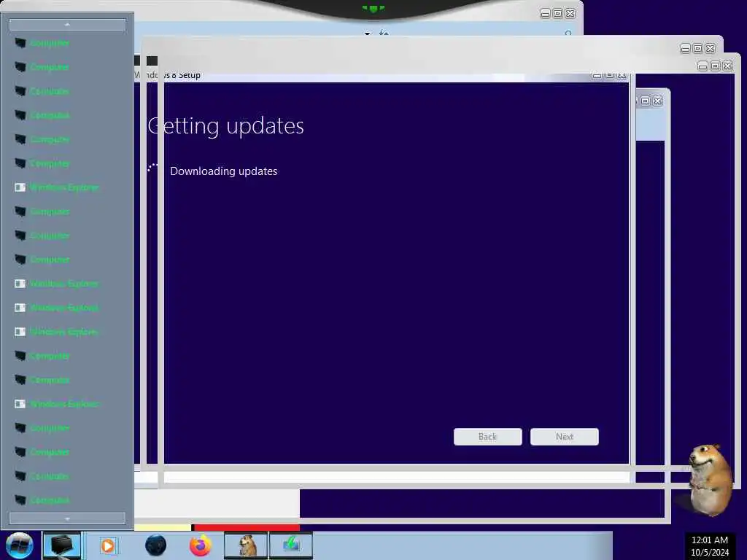Minimize the rear window containing the search magnifier
Screen dimensions: 747x560
[545, 13]
